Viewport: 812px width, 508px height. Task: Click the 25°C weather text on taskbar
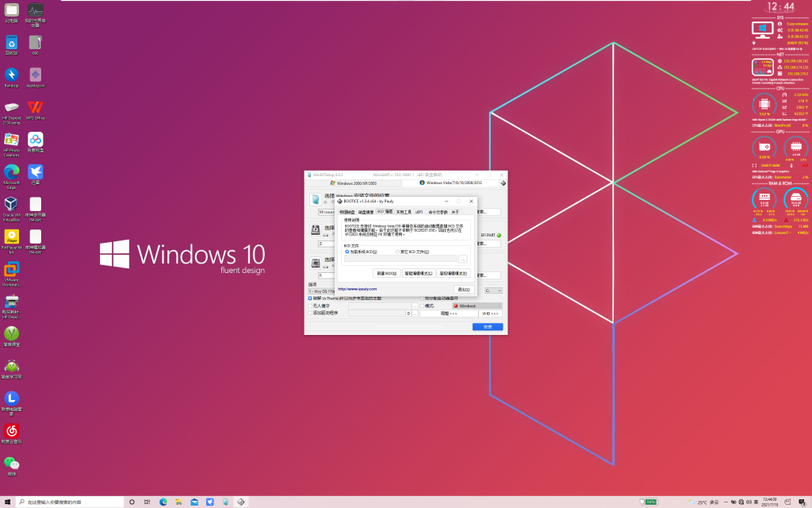point(704,502)
